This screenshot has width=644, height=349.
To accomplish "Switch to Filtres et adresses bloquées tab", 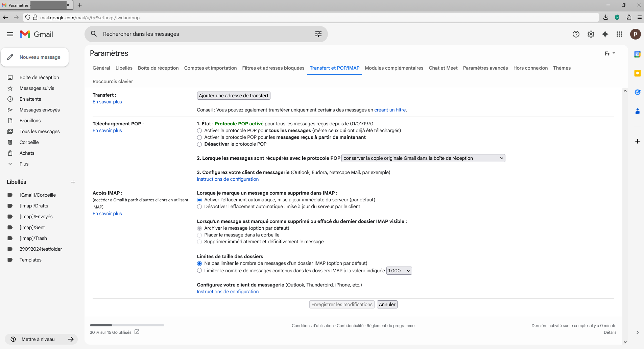I will coord(273,68).
